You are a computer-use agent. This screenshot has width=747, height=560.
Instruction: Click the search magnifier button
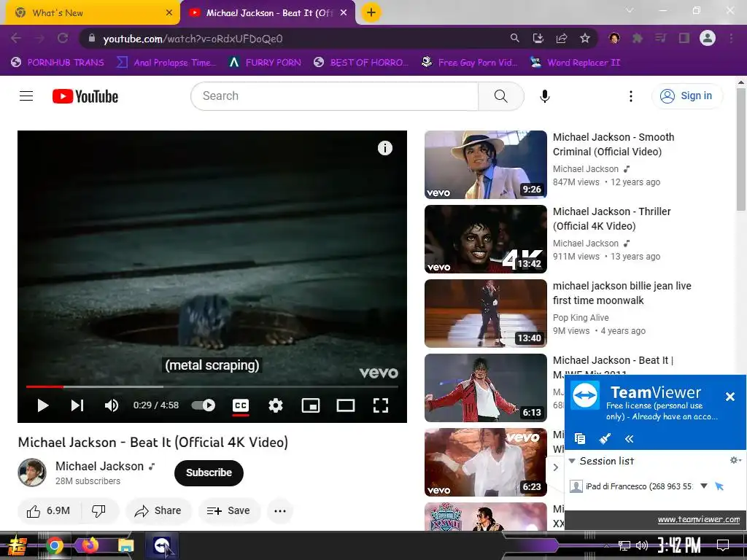point(500,96)
